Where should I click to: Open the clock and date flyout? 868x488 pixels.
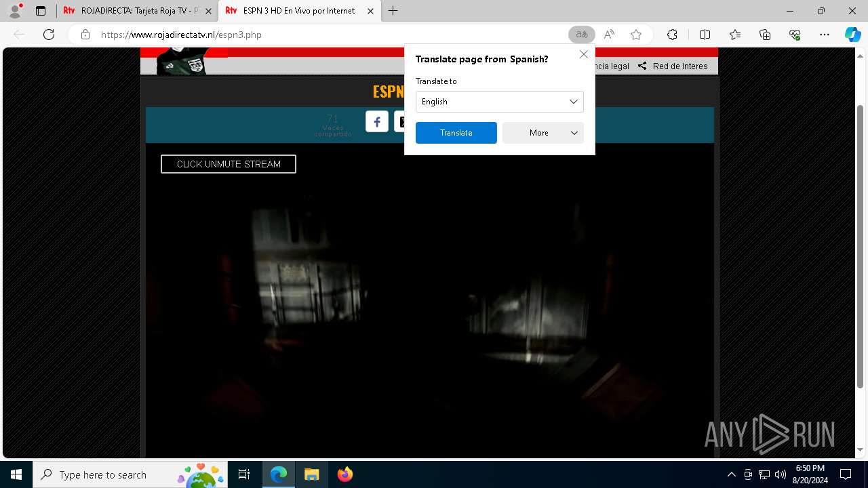(810, 474)
